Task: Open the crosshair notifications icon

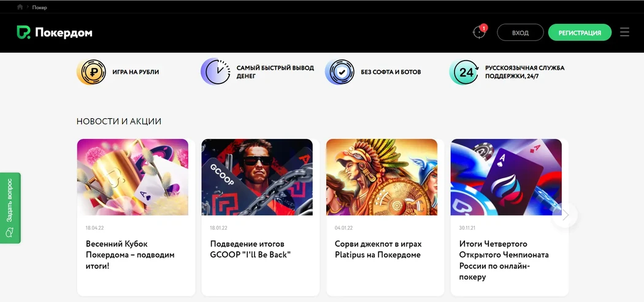Action: 479,32
